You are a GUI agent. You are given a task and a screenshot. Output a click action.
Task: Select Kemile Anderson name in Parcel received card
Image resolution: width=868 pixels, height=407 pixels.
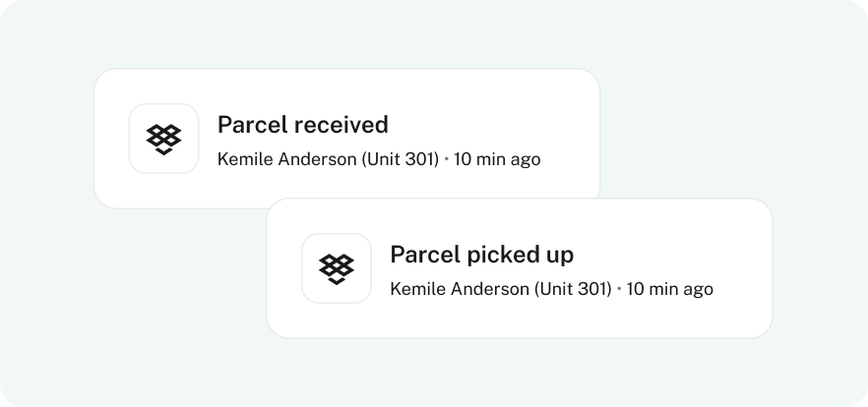tap(287, 159)
